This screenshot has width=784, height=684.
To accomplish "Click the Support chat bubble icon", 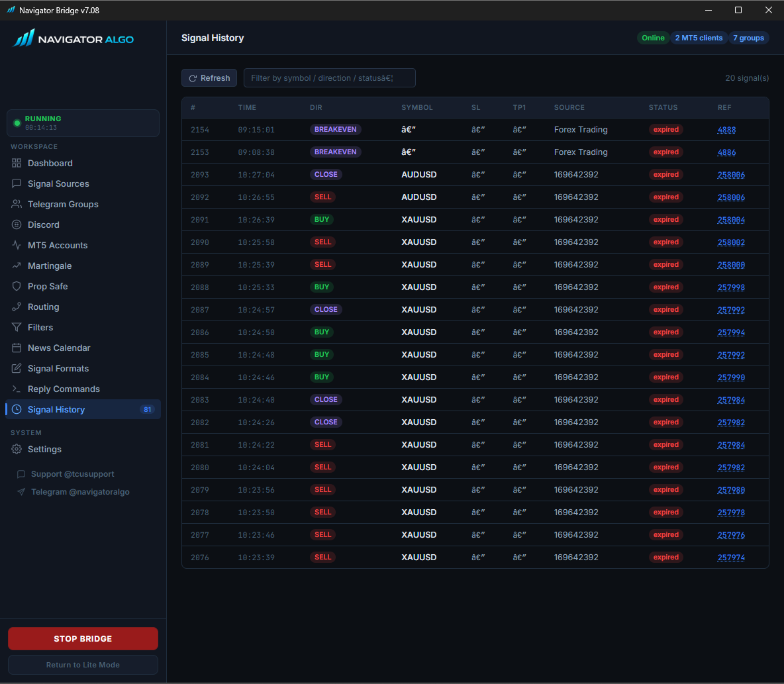I will [x=21, y=474].
